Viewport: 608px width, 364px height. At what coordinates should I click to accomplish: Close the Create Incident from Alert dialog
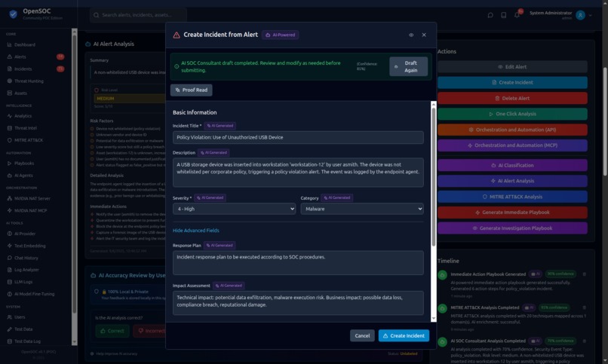pyautogui.click(x=424, y=35)
